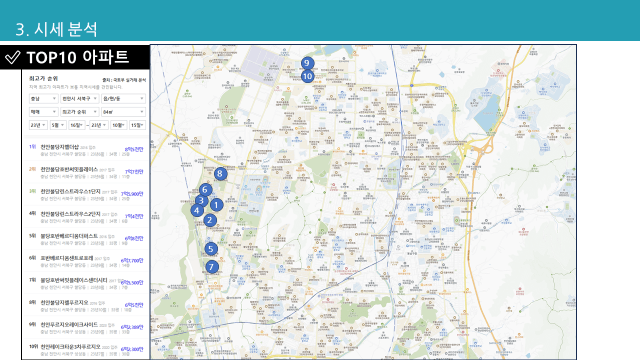The width and height of the screenshot is (640, 360).
Task: Open 10th-ranked 천안레이크타운3차푸르지오 entry
Action: (x=86, y=349)
